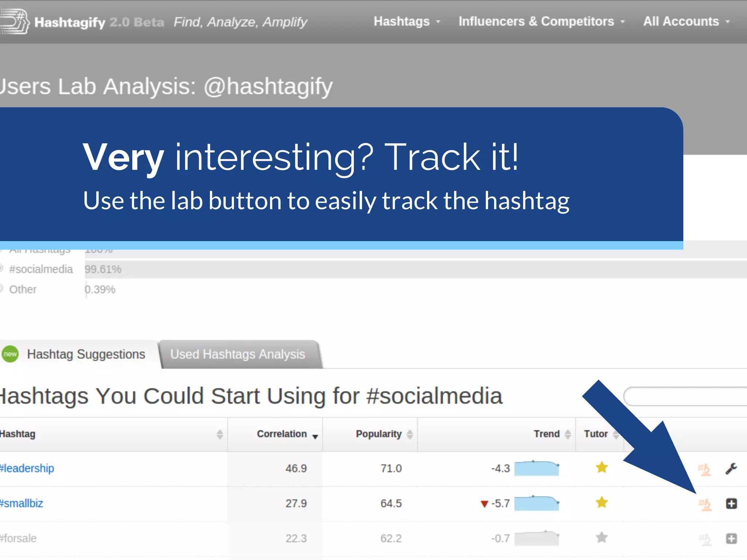This screenshot has width=747, height=560.
Task: Click the hashtag table search field
Action: [686, 396]
